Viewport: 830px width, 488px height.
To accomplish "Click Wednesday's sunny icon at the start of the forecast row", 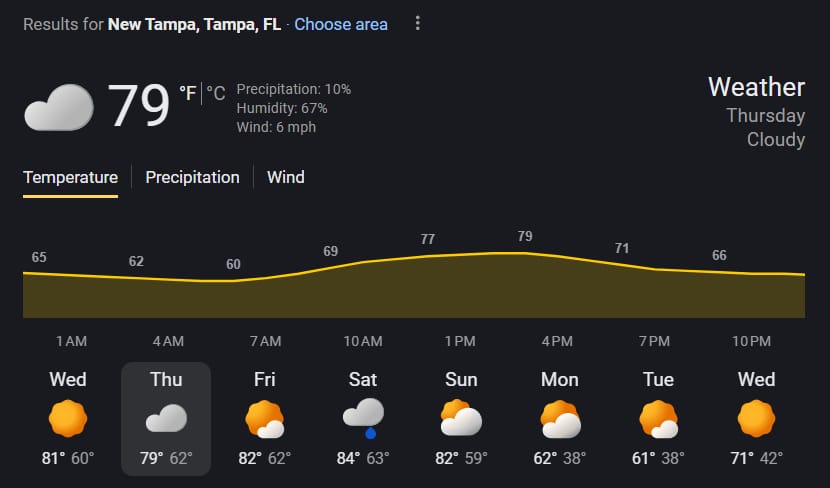I will (x=68, y=418).
